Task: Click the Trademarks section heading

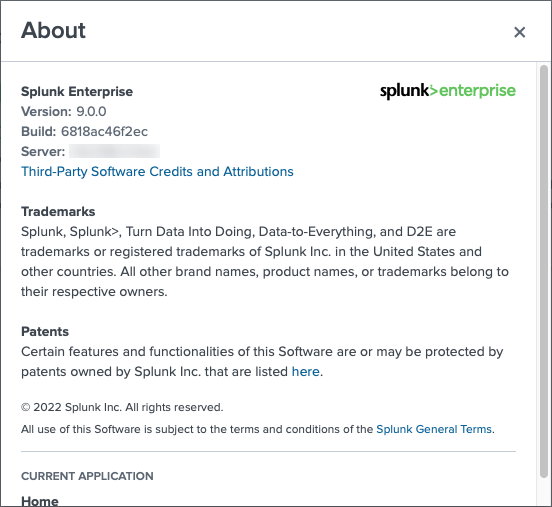Action: pos(58,212)
